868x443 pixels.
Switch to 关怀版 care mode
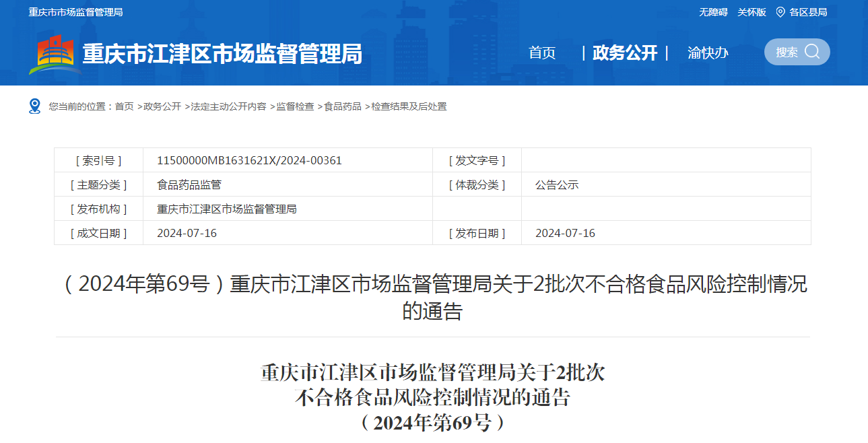point(752,12)
